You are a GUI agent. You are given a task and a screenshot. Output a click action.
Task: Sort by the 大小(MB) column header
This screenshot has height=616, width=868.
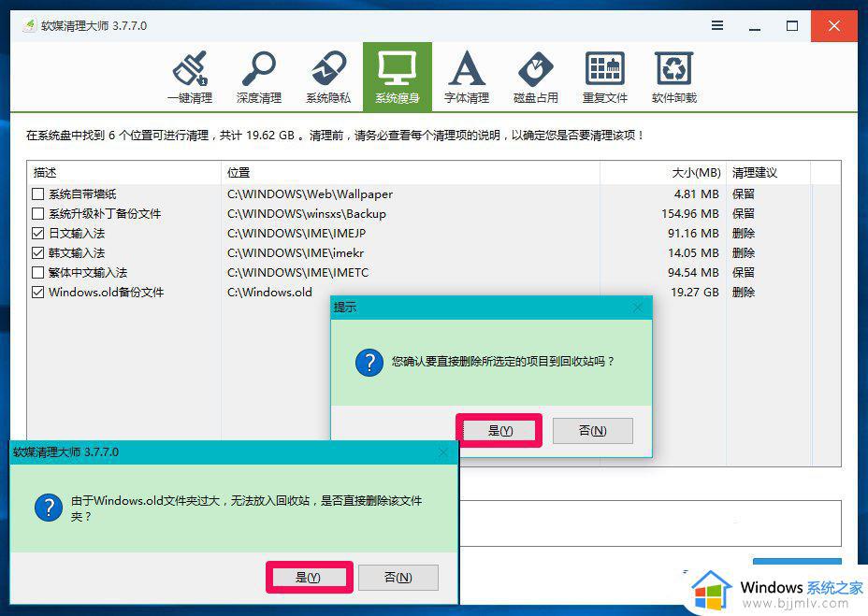click(x=662, y=173)
